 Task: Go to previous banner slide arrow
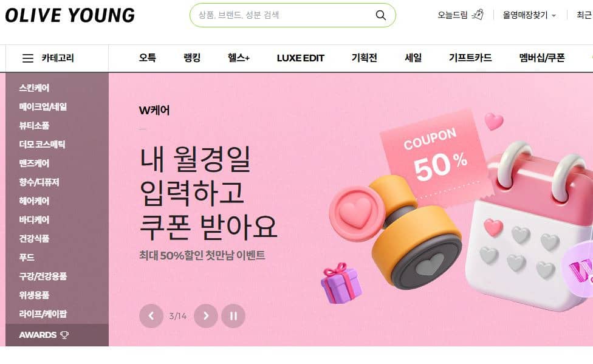(x=151, y=315)
